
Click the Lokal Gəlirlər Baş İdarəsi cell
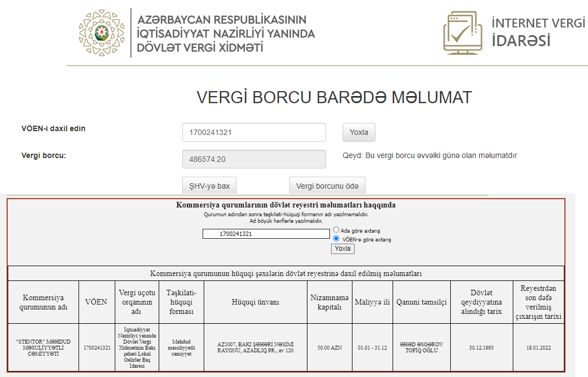[137, 347]
